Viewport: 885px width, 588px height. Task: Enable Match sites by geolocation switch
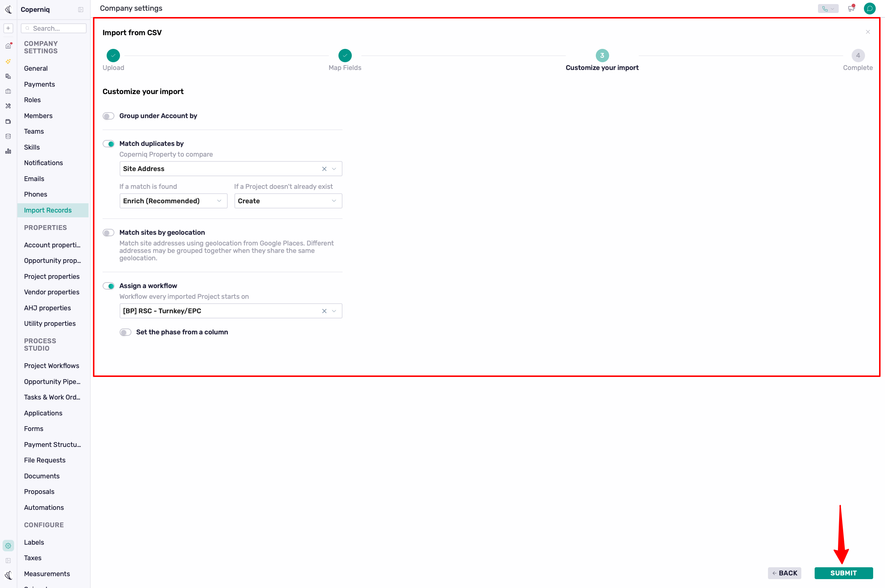click(x=108, y=233)
